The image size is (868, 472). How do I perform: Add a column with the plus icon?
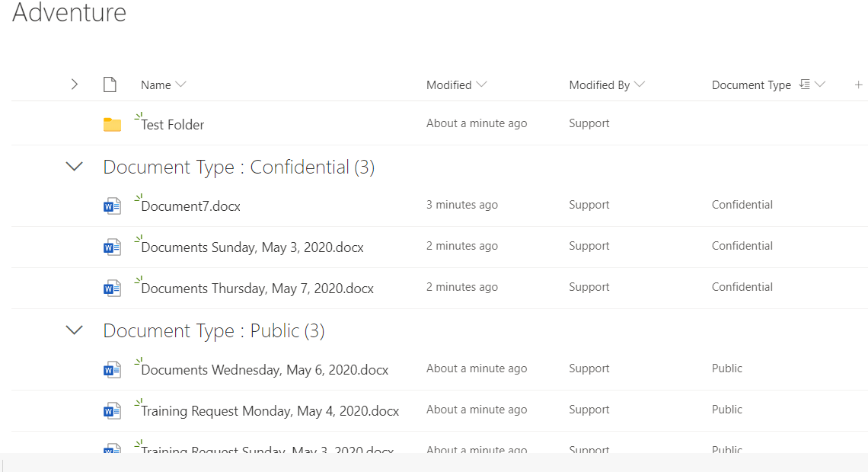[x=858, y=85]
